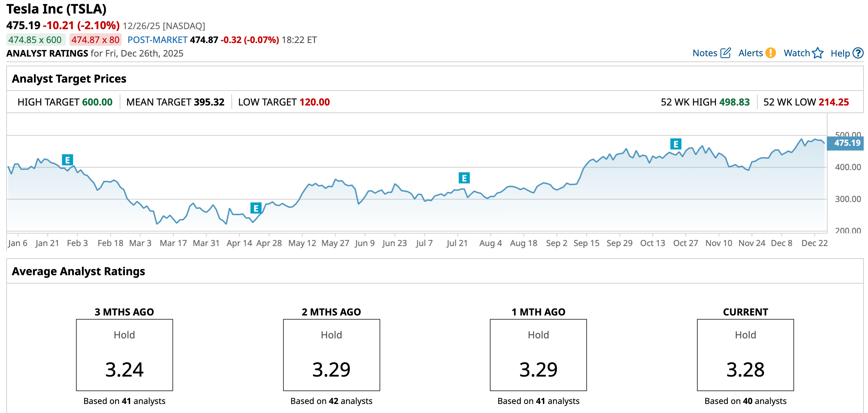Click the Watch star icon

coord(818,53)
